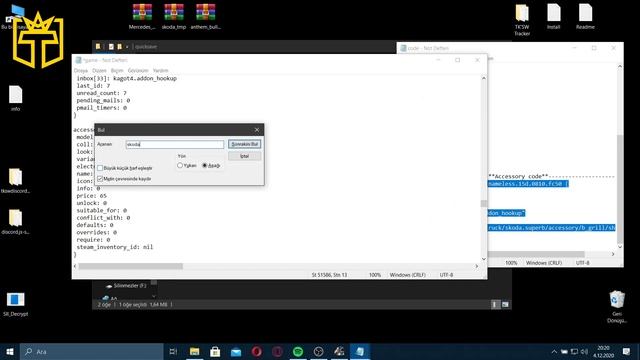
Task: Open the discord.js folder icon
Action: click(x=16, y=222)
